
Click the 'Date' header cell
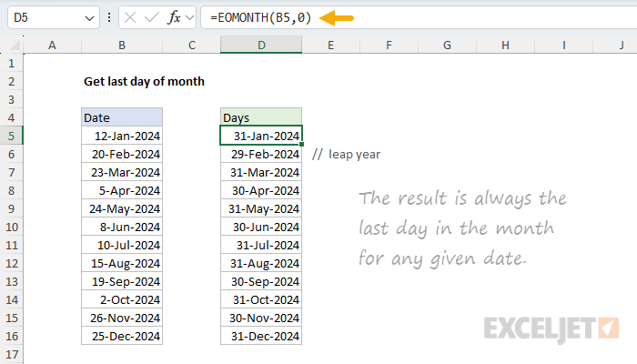coord(122,117)
